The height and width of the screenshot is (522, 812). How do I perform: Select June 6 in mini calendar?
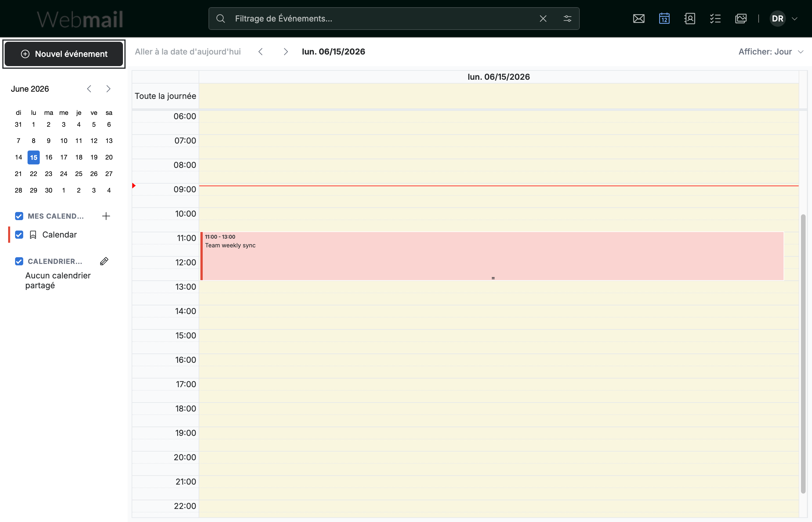pyautogui.click(x=109, y=124)
